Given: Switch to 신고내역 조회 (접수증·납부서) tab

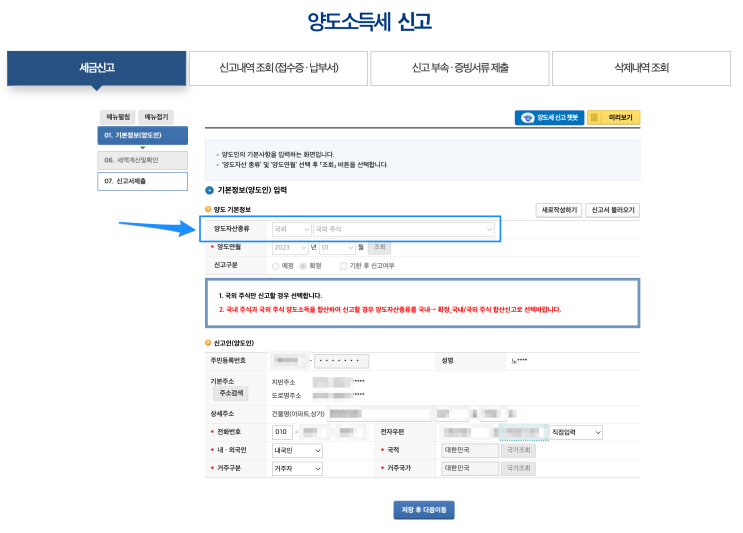Looking at the screenshot, I should pyautogui.click(x=278, y=68).
